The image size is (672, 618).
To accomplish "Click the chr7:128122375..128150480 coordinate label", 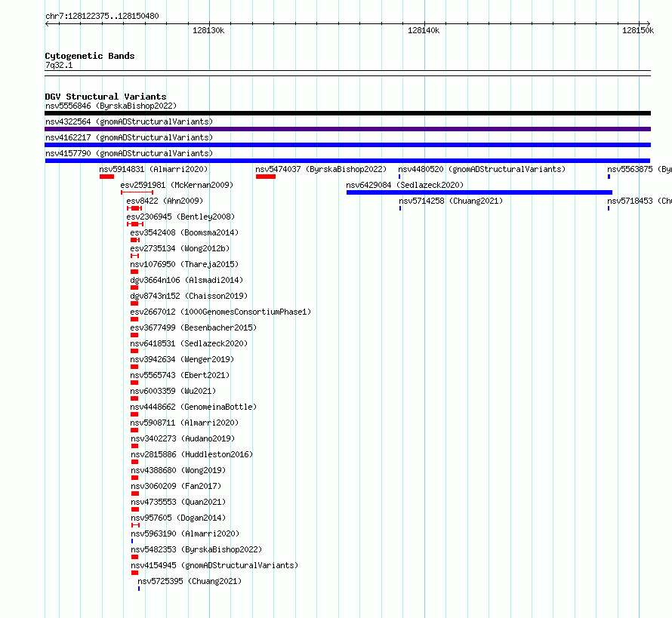I will click(102, 16).
